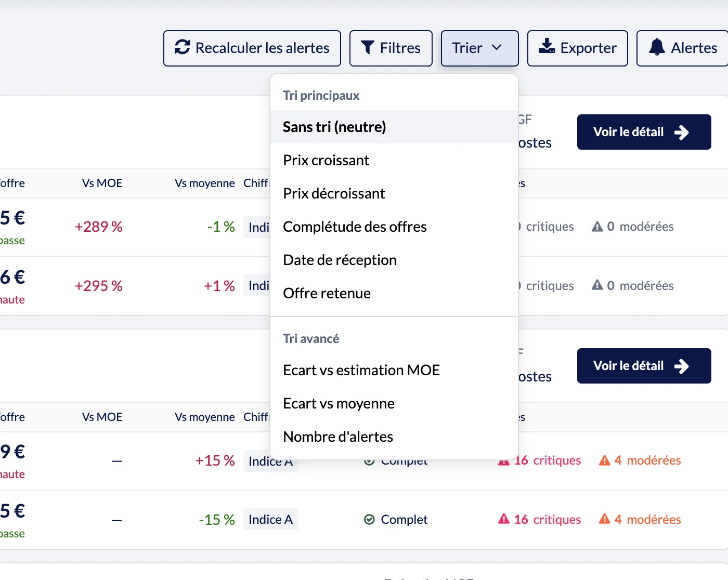Click the arrow in the upper Voir le détail

tap(681, 132)
